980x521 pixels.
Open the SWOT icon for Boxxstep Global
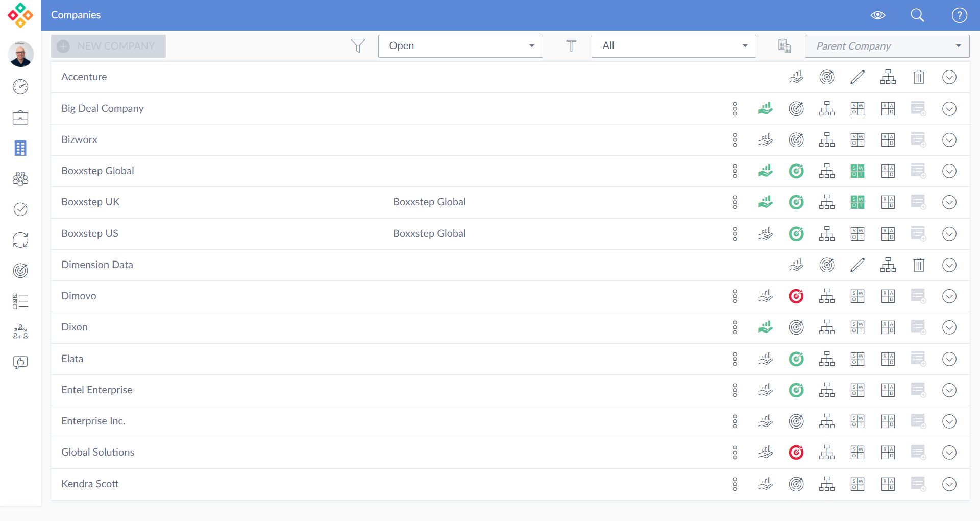857,171
